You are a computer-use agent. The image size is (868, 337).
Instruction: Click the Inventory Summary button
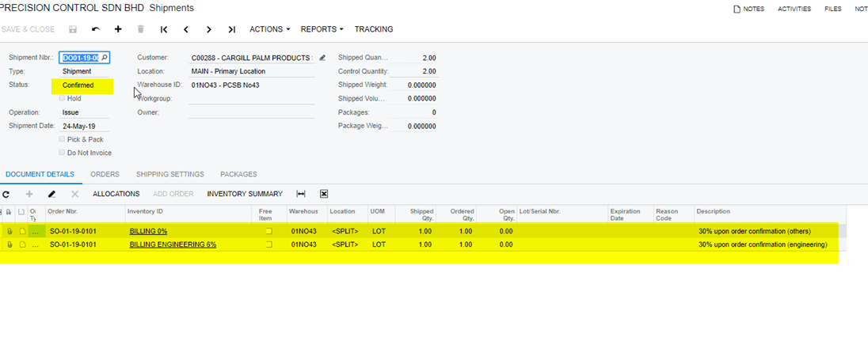(244, 194)
